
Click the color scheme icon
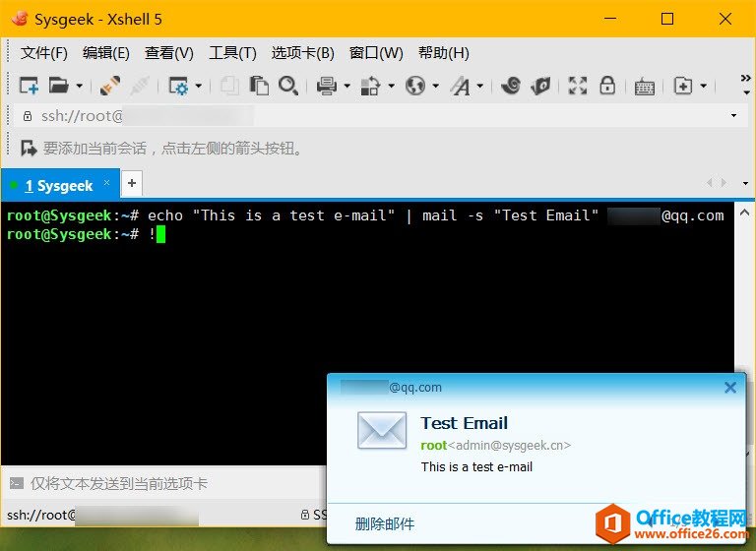(370, 86)
